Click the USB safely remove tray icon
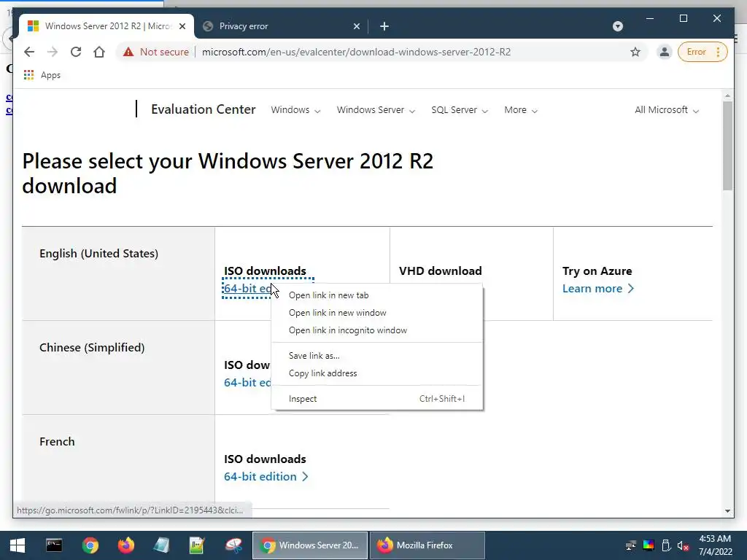 click(666, 545)
